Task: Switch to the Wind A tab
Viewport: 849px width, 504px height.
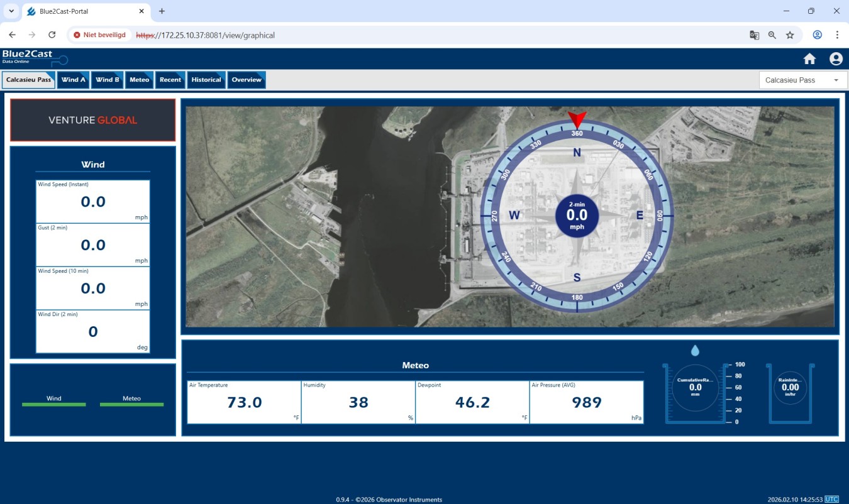Action: tap(73, 80)
